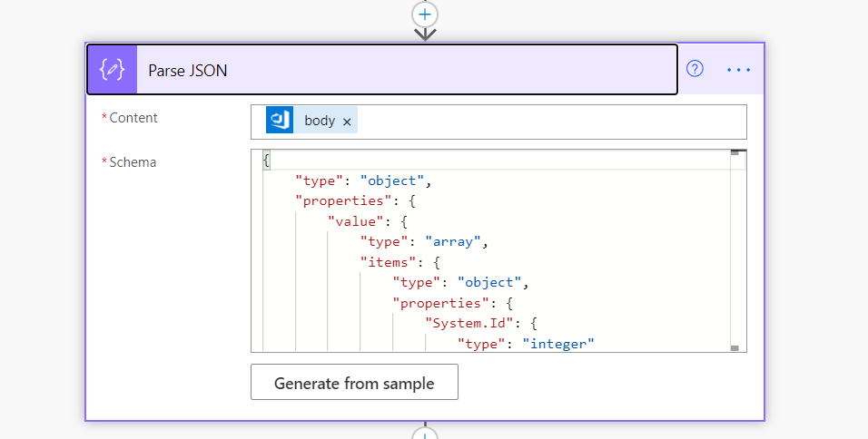The width and height of the screenshot is (868, 439).
Task: Click Generate from sample button
Action: [x=354, y=382]
